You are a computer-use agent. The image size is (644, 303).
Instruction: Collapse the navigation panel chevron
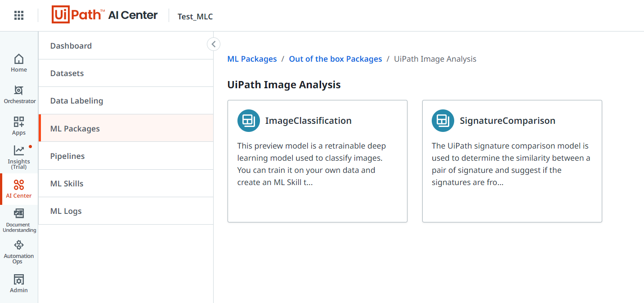point(214,44)
